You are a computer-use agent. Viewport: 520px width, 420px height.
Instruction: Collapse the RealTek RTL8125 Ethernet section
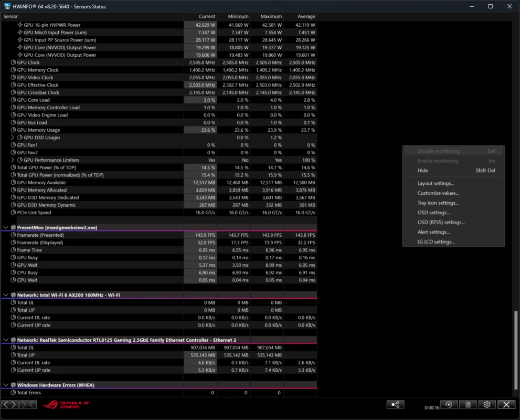point(6,340)
